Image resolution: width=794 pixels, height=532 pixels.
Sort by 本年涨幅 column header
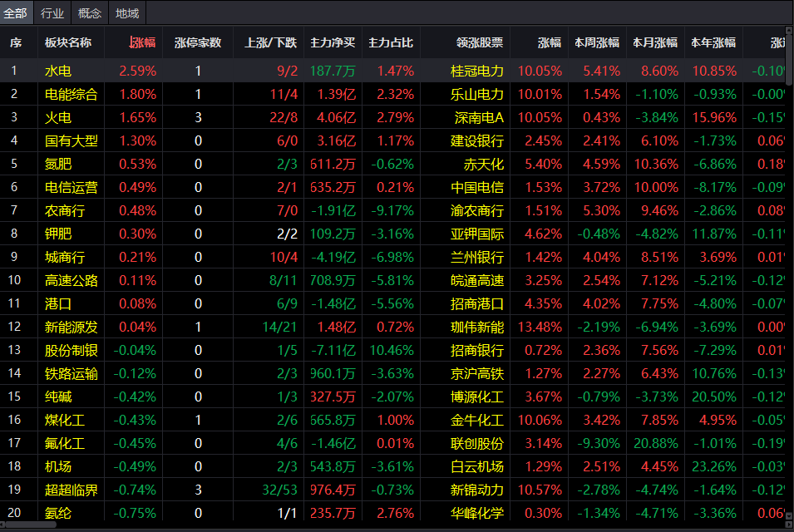coord(713,42)
